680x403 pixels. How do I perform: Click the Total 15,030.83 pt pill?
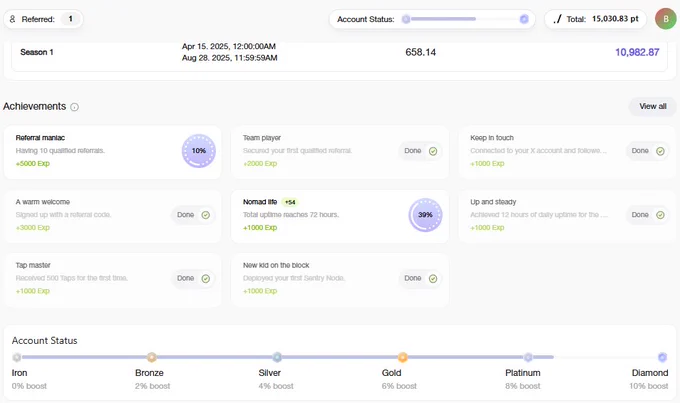[595, 19]
